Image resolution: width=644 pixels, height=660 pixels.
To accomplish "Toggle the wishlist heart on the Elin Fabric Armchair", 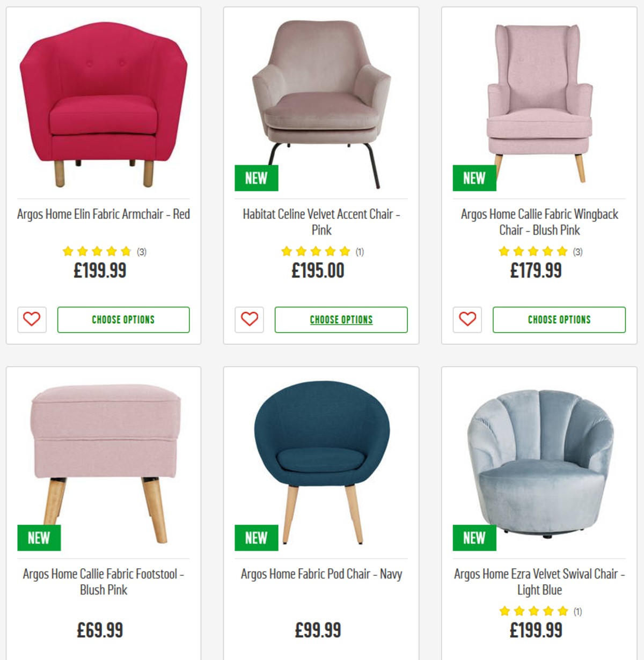I will [x=31, y=320].
